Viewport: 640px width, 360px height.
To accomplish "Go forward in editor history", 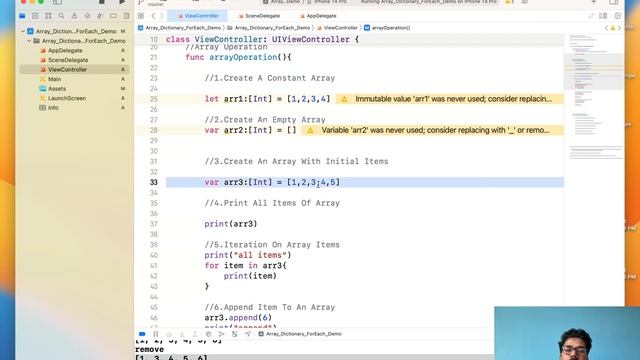I will 162,16.
